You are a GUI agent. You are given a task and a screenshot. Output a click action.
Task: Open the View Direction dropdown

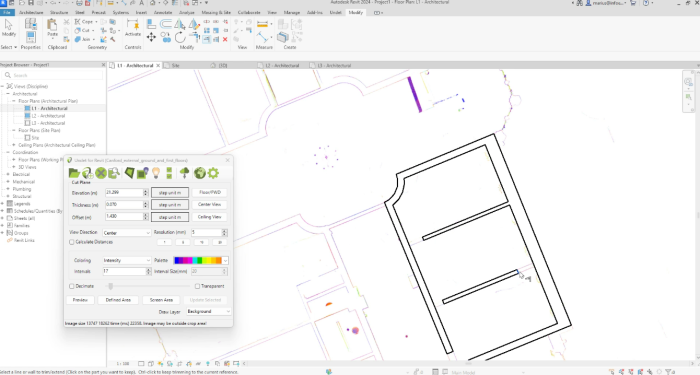(x=127, y=233)
